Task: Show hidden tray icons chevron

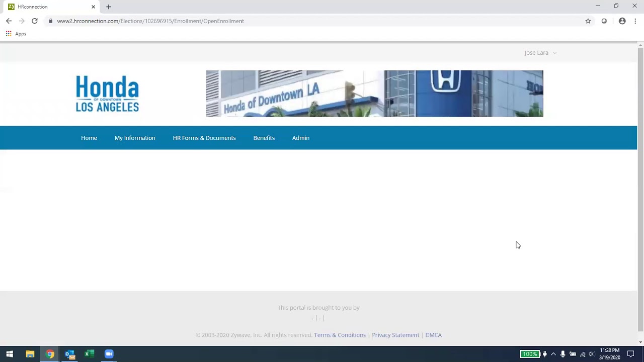Action: click(553, 354)
